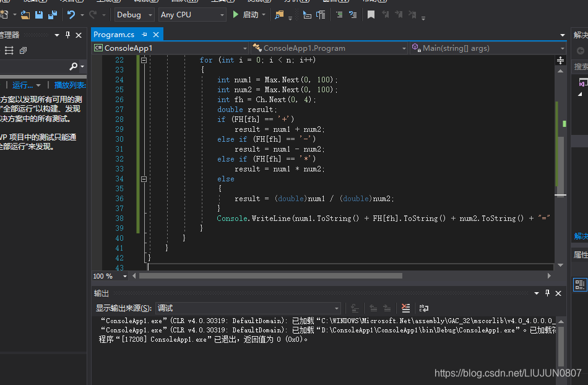Collapse the for loop at line 22

(x=144, y=60)
